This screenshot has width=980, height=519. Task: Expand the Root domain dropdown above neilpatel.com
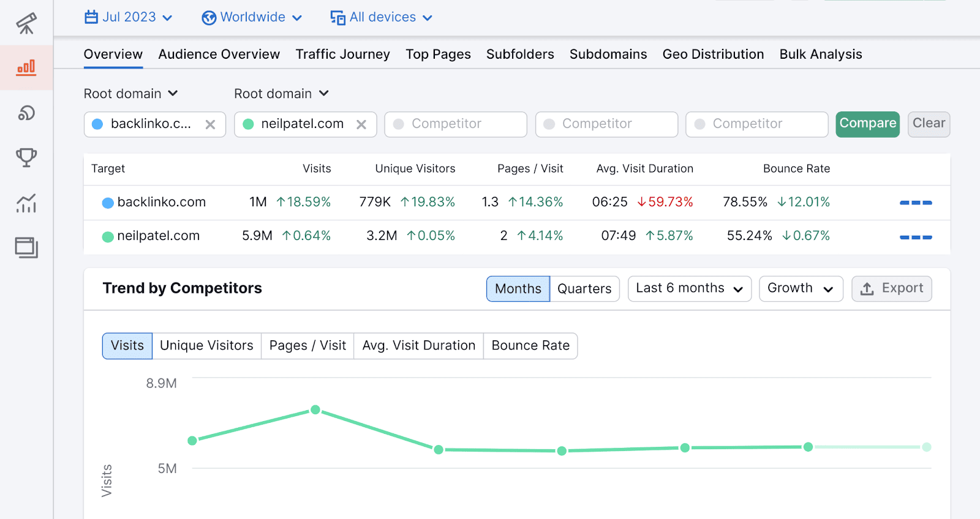[x=281, y=94]
